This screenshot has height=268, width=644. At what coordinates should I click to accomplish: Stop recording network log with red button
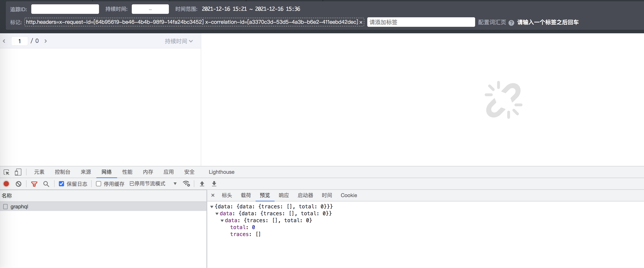coord(6,184)
